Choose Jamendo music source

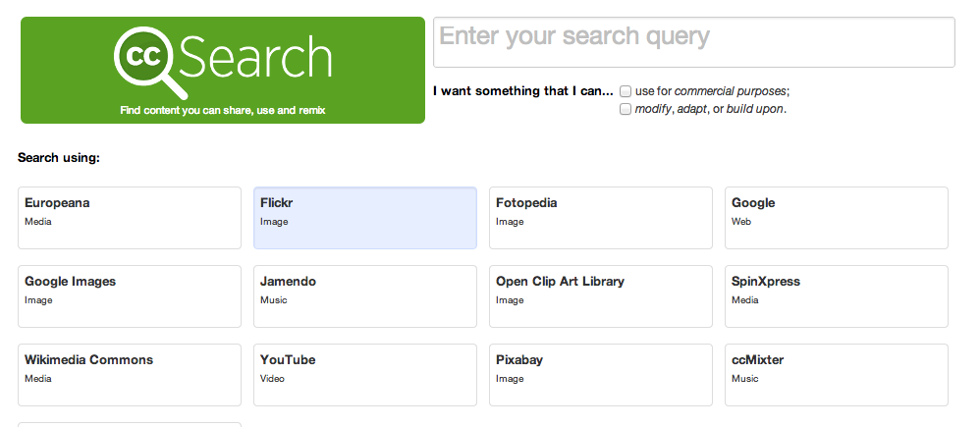(x=365, y=296)
